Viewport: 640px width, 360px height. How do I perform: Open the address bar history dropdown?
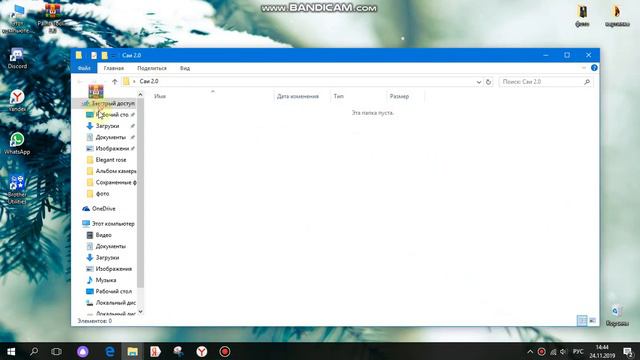coord(478,82)
